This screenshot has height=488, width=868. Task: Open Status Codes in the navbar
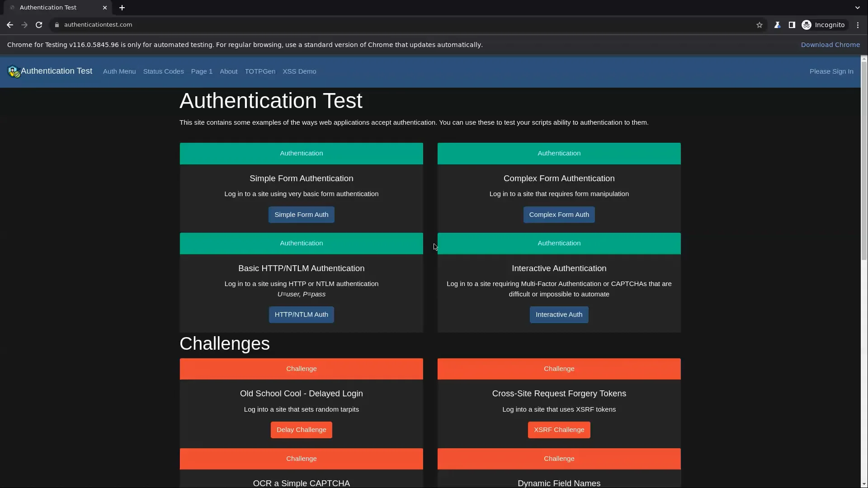pyautogui.click(x=163, y=71)
